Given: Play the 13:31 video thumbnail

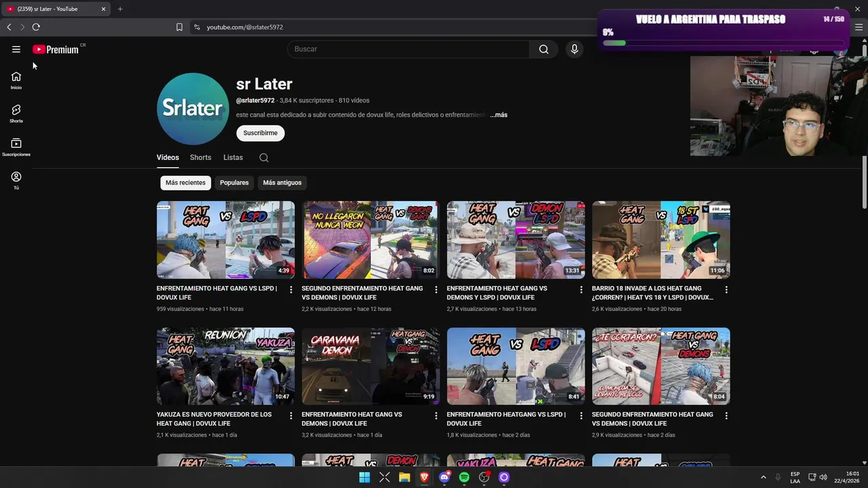Looking at the screenshot, I should (x=516, y=239).
